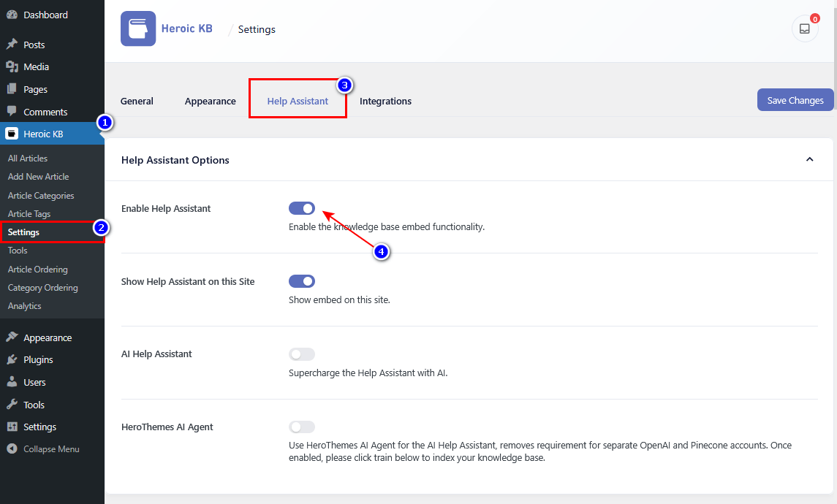
Task: Open Article Categories submenu
Action: pos(40,196)
